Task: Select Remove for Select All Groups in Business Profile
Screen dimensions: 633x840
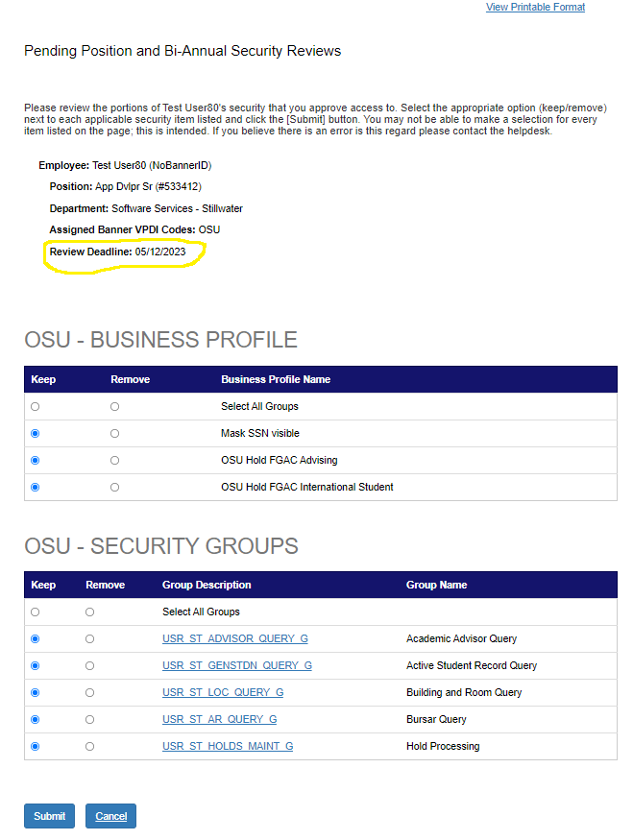Action: (114, 407)
